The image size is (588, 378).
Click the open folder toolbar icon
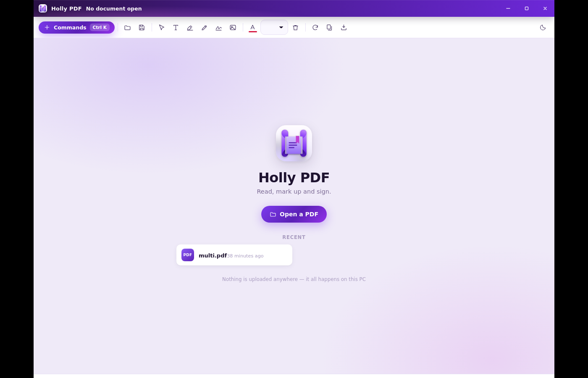128,28
